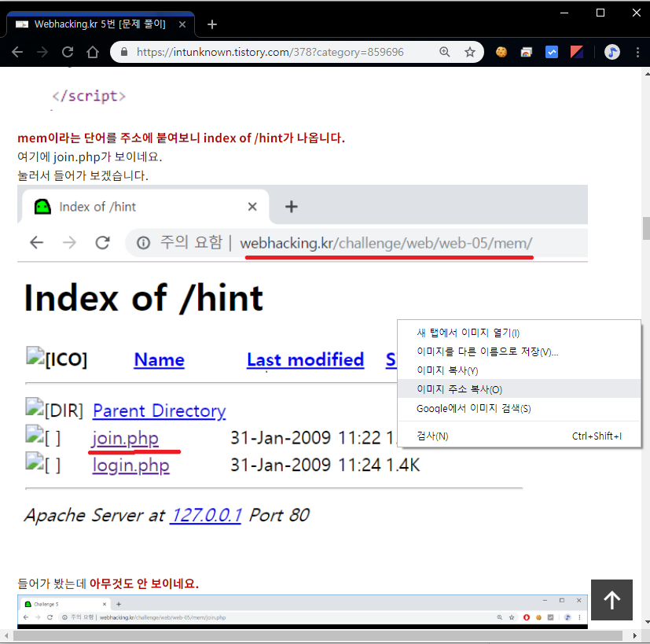Open the Chrome profile avatar

click(x=611, y=52)
